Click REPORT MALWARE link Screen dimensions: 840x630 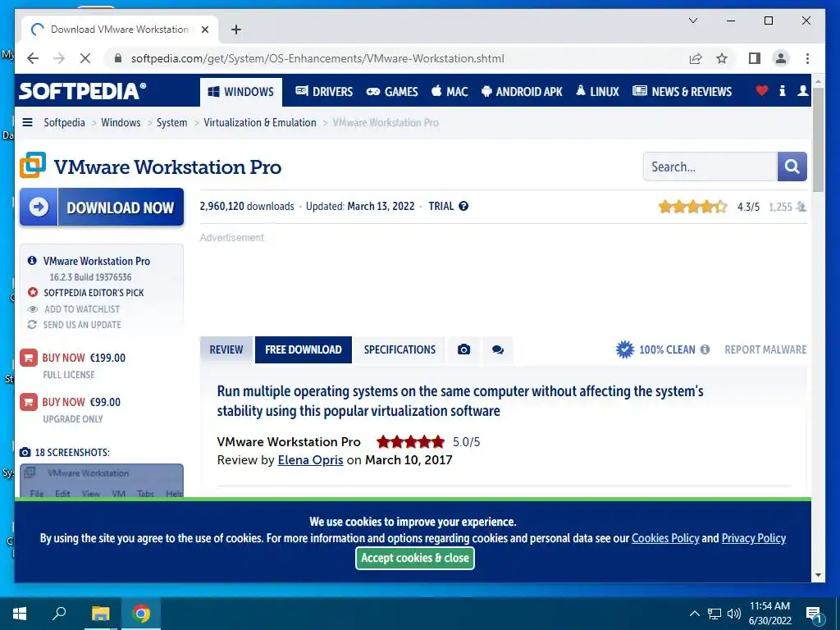coord(765,349)
